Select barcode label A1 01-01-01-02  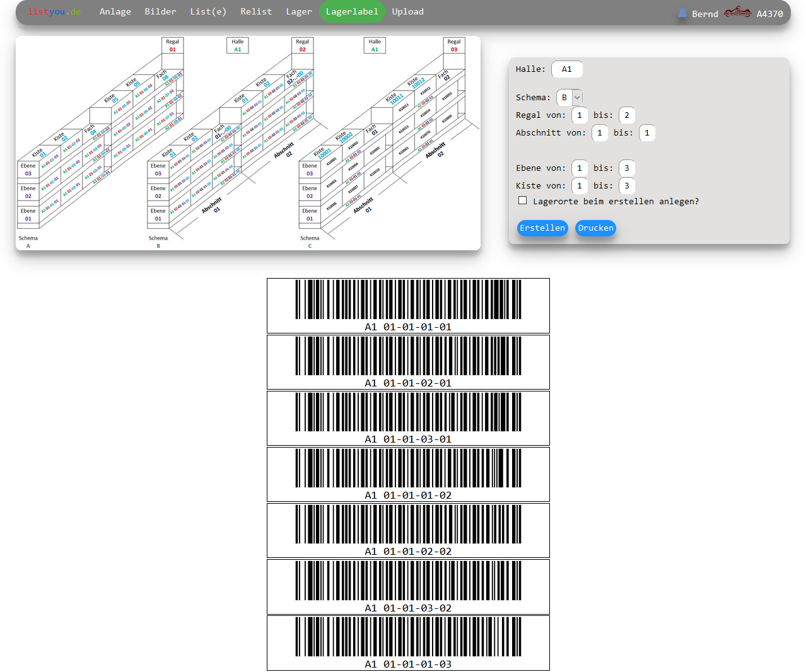point(408,474)
